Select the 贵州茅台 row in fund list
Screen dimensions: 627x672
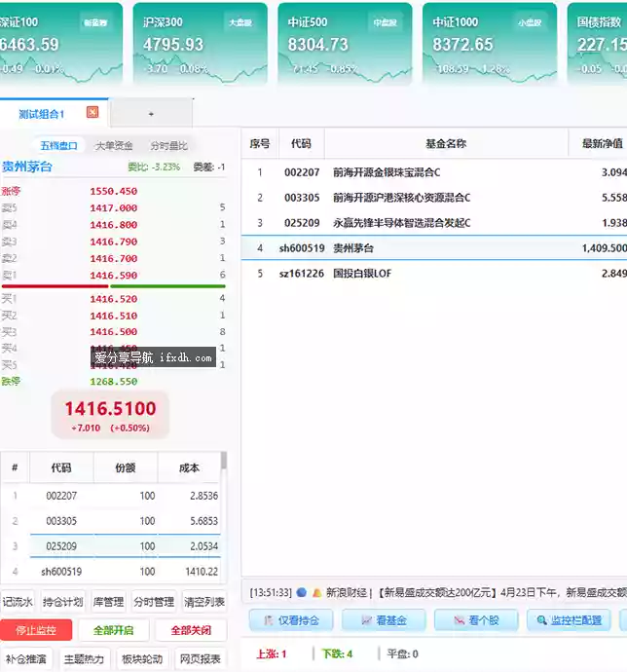point(434,248)
